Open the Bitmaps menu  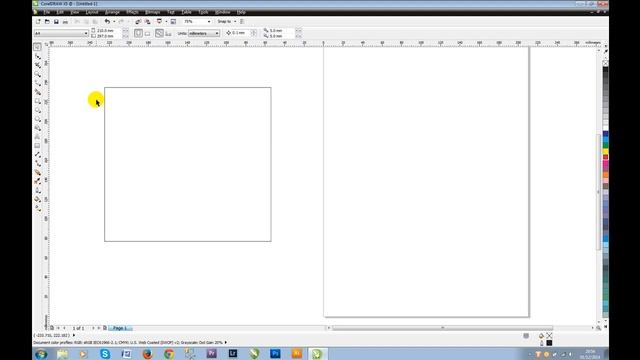[152, 12]
